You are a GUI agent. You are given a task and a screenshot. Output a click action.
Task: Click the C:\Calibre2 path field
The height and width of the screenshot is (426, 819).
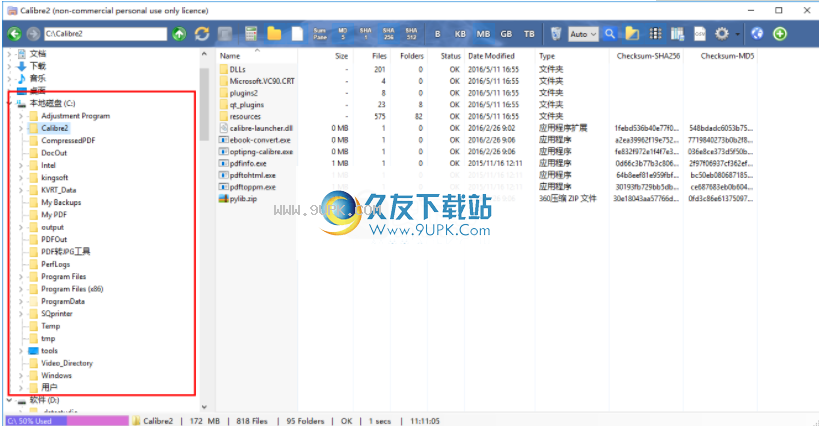[106, 34]
